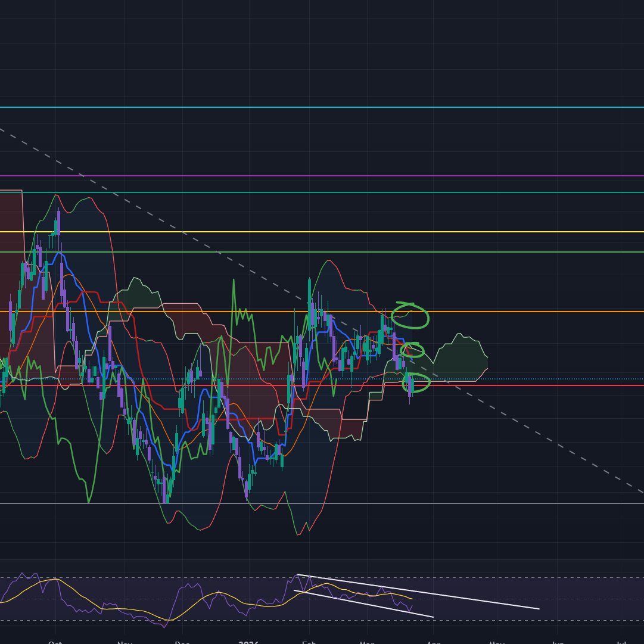644x644 pixels.
Task: Select the teal horizontal line below magenta
Action: tap(322, 192)
